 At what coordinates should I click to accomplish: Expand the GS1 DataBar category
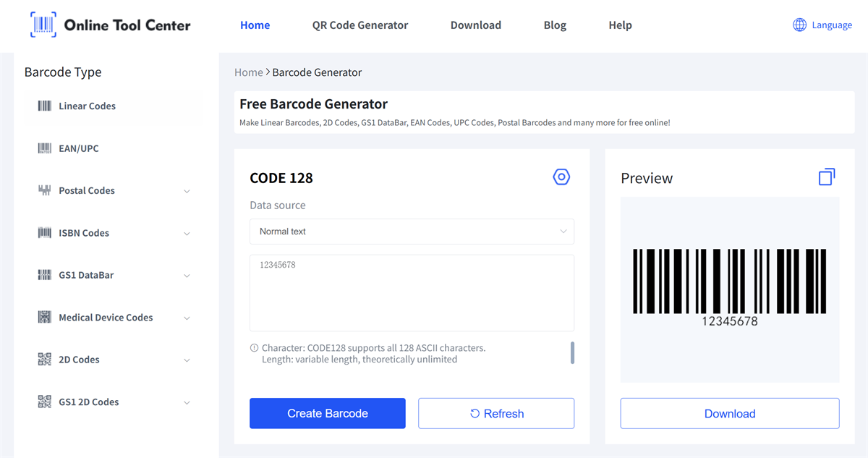[187, 276]
